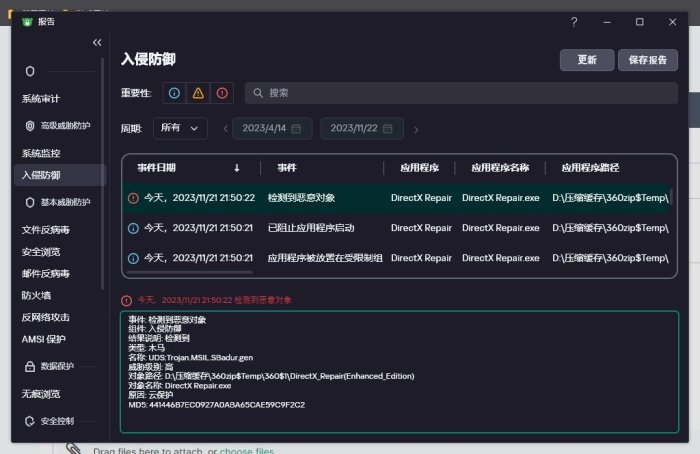This screenshot has height=454, width=700.
Task: Open help via the question mark icon
Action: point(574,22)
